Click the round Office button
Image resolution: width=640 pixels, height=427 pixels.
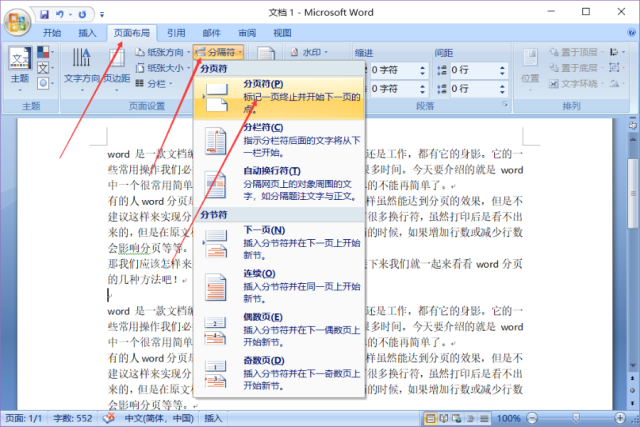17,22
